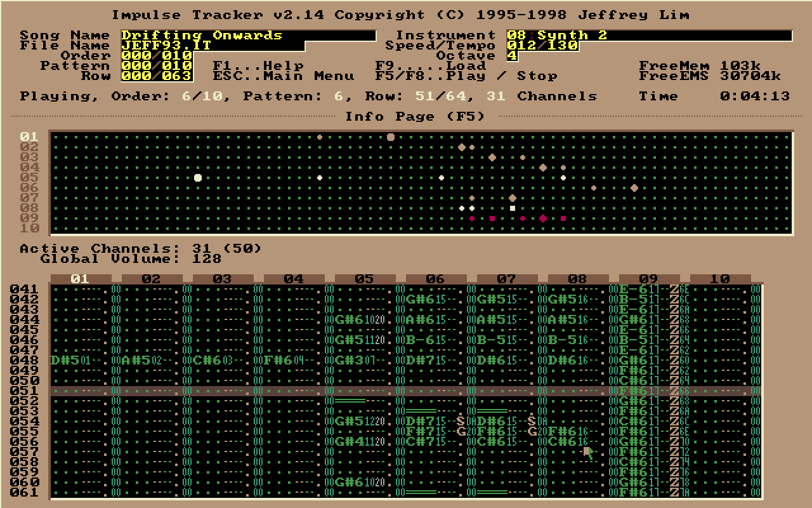This screenshot has width=812, height=508.
Task: Click pattern view channel header 07
Action: click(x=507, y=279)
